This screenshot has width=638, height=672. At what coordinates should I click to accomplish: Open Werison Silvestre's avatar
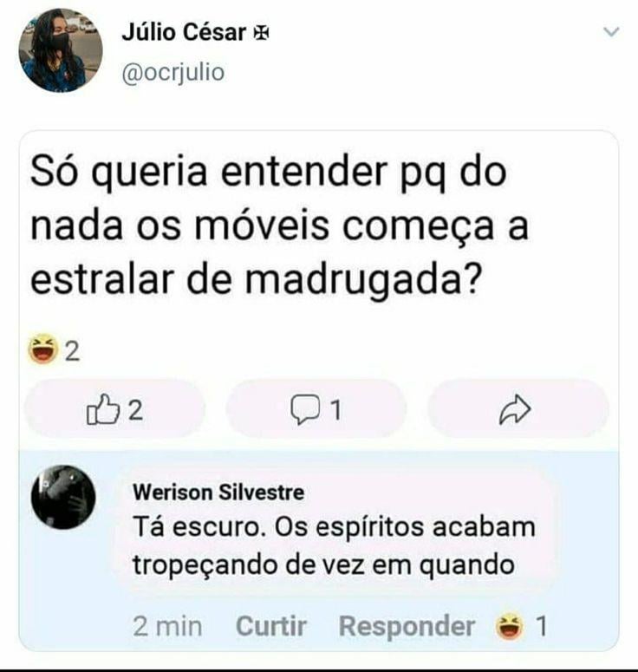[63, 497]
